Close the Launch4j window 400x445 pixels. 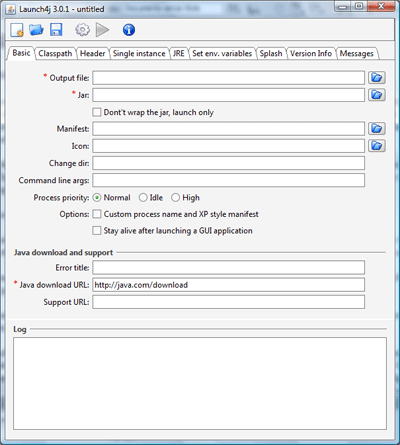[x=380, y=6]
